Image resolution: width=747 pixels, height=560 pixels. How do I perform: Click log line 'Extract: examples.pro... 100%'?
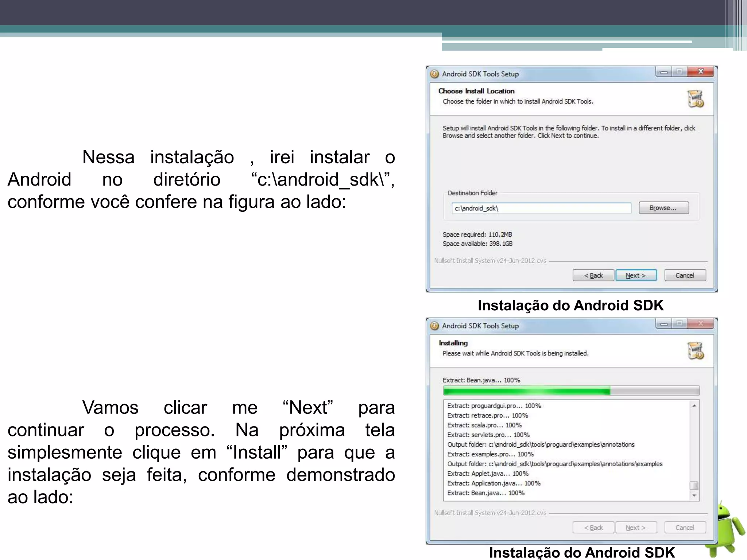pos(491,454)
